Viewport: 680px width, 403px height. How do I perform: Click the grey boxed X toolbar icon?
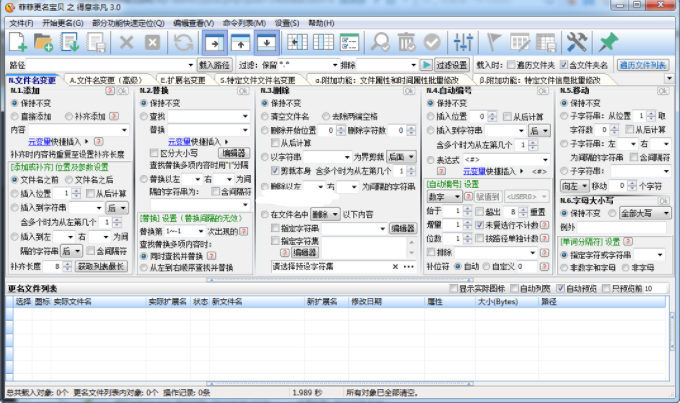152,43
